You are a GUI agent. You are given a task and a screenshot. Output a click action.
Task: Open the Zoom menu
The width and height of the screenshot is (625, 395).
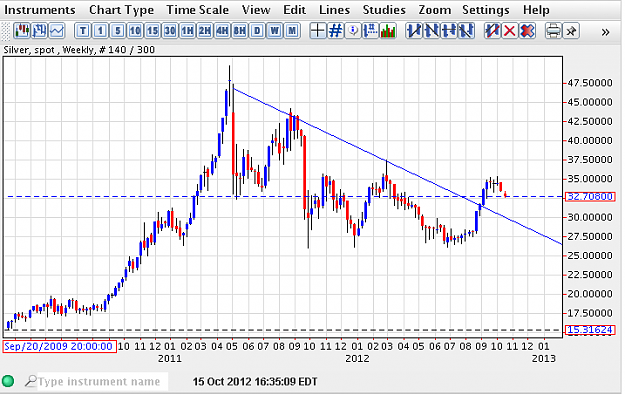pyautogui.click(x=434, y=10)
